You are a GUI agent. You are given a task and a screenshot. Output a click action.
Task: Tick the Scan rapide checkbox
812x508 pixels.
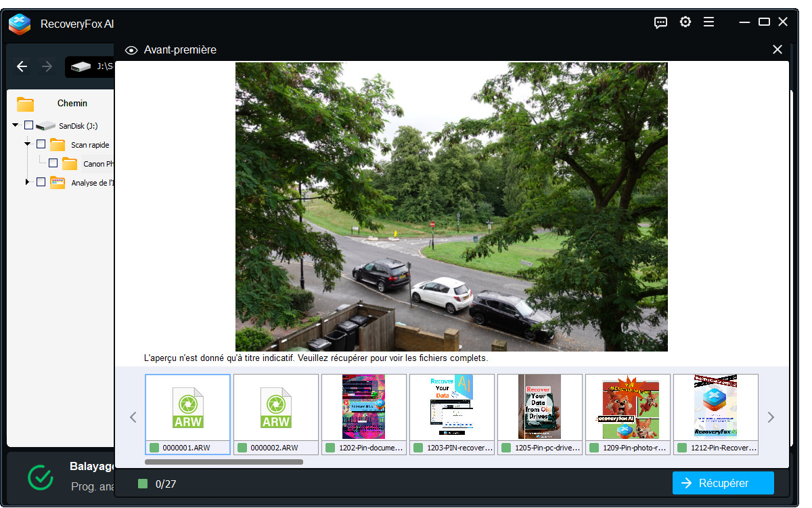pyautogui.click(x=41, y=144)
